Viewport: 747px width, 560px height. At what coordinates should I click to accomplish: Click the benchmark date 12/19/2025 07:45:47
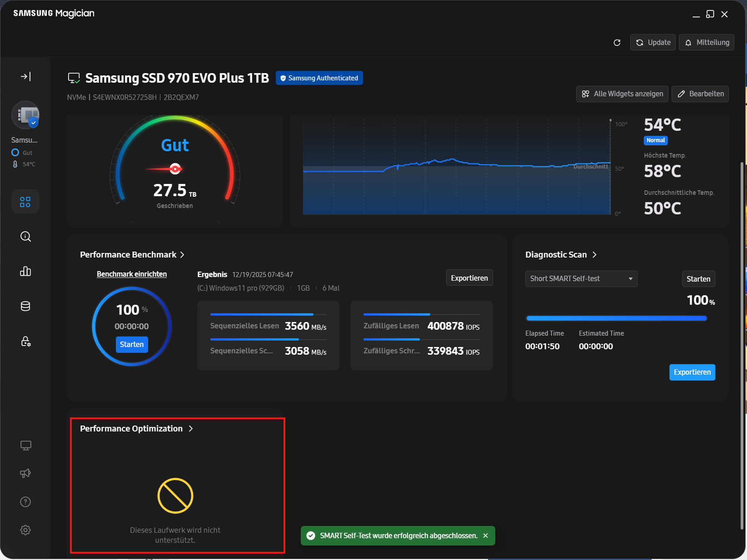tap(263, 275)
